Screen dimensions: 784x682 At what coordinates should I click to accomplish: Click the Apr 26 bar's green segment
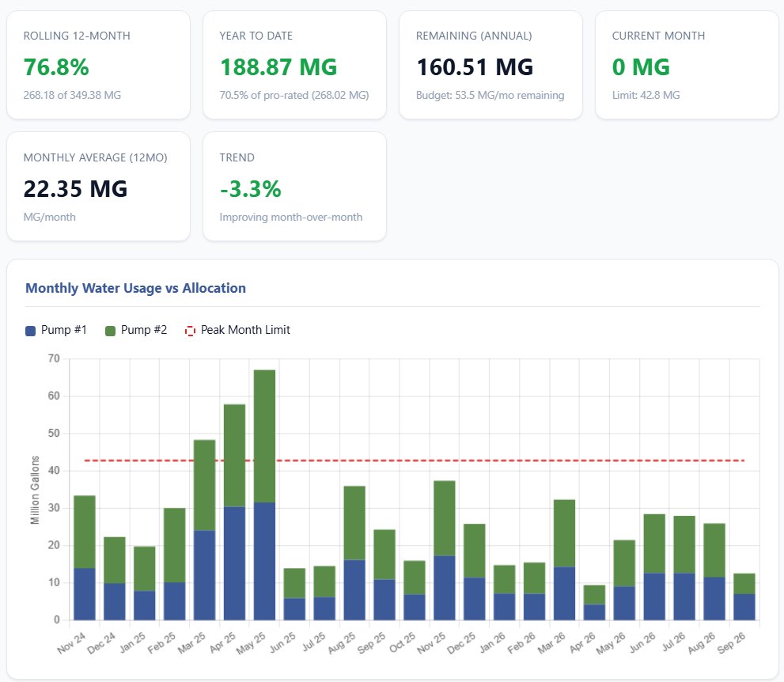coord(594,594)
